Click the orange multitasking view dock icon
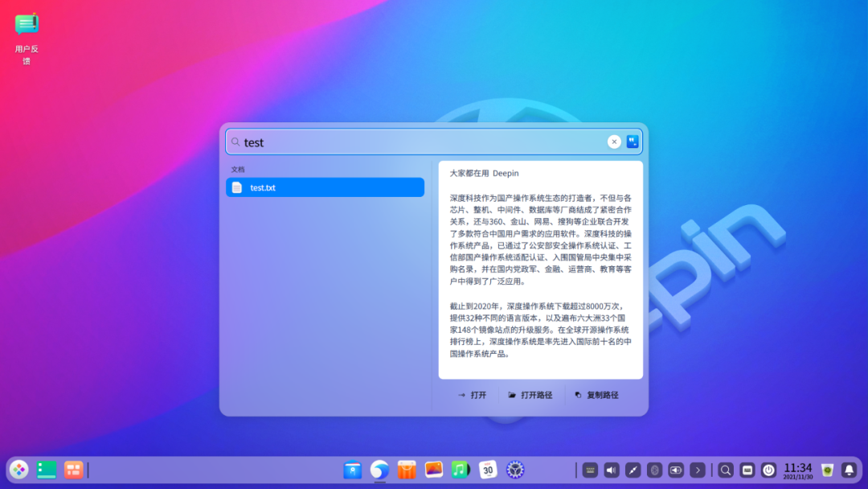 pyautogui.click(x=73, y=470)
